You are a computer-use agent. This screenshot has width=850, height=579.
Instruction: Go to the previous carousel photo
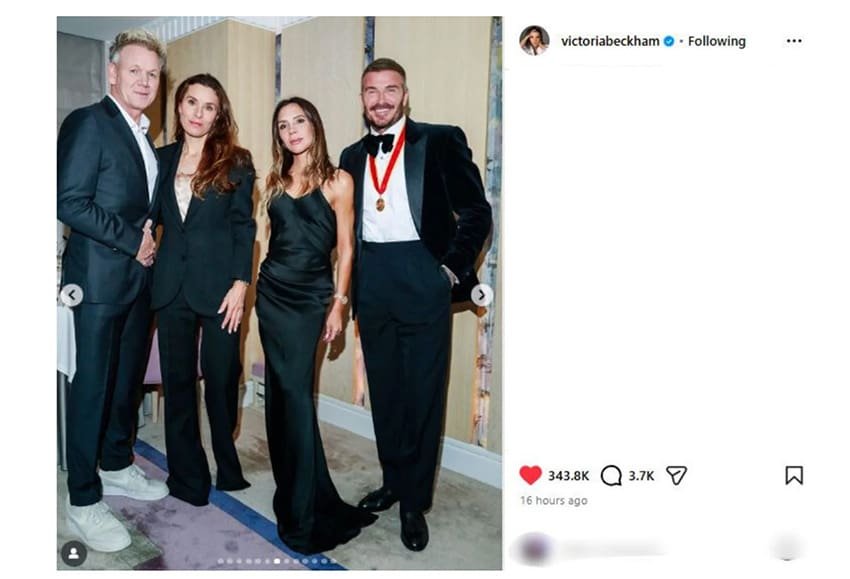[x=72, y=295]
